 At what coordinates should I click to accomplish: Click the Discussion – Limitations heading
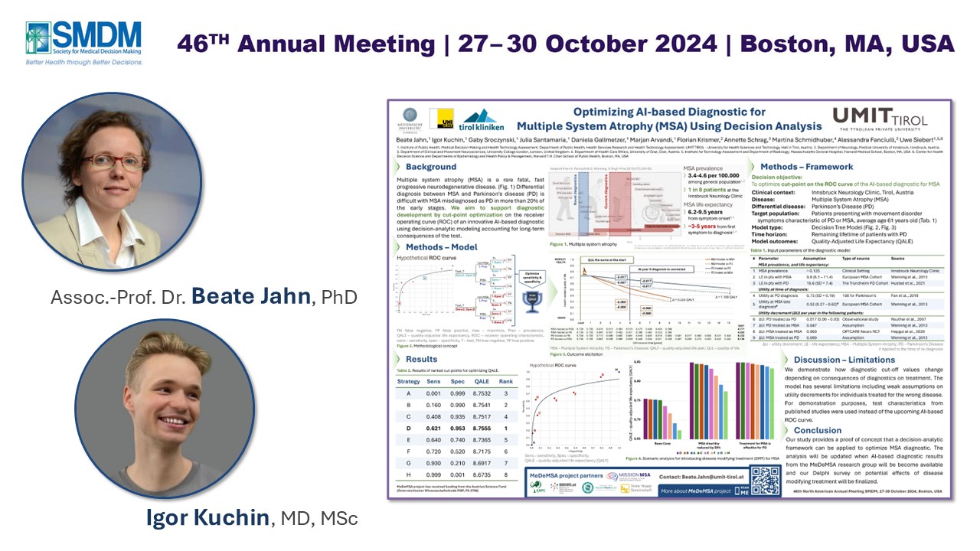pos(844,360)
